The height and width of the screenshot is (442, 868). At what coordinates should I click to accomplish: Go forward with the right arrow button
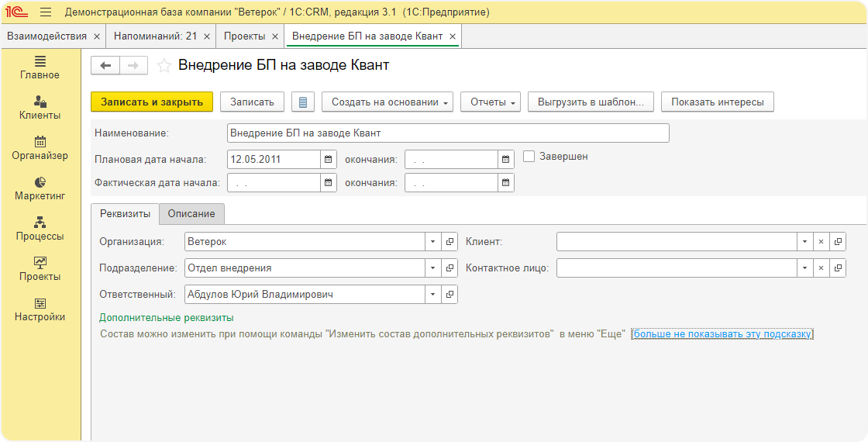pyautogui.click(x=133, y=66)
